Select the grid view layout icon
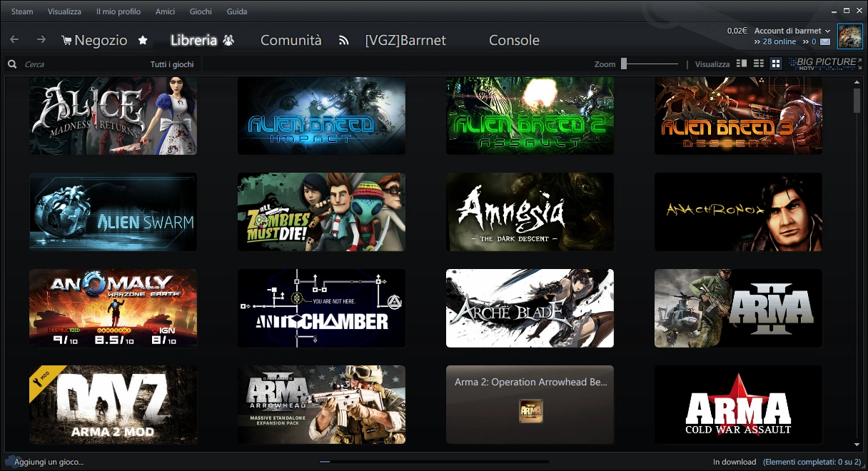Viewport: 868px width, 471px height. [x=776, y=64]
